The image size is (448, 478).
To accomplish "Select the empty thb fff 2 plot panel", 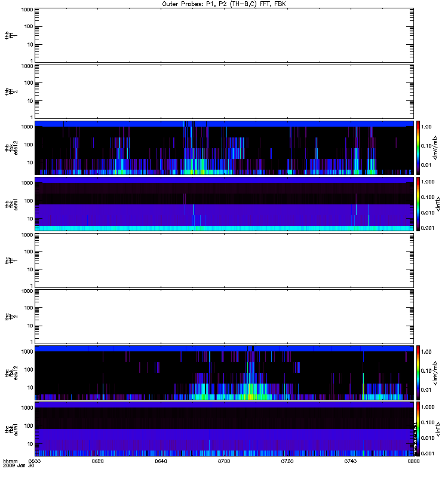I will coord(224,91).
